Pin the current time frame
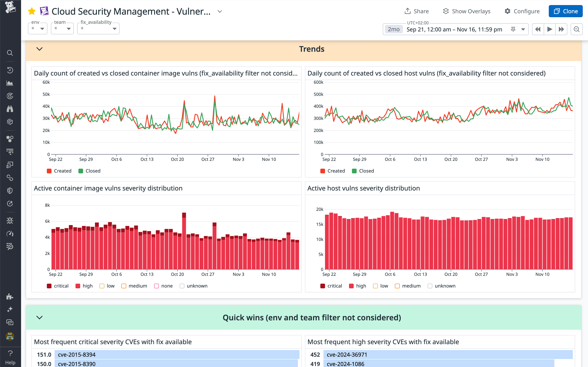 click(513, 29)
